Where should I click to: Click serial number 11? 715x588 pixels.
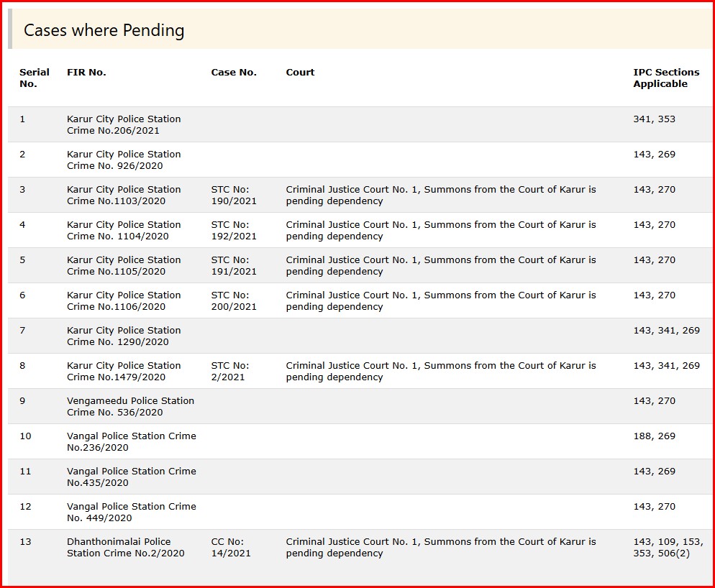[26, 471]
